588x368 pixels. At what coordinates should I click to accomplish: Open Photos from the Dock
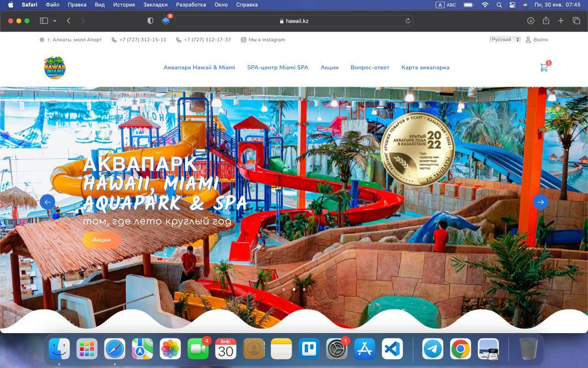pos(170,349)
